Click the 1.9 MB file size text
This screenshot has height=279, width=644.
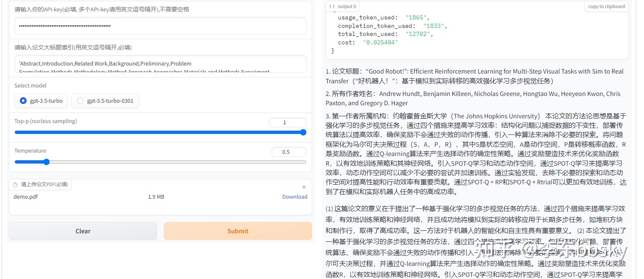pos(156,197)
